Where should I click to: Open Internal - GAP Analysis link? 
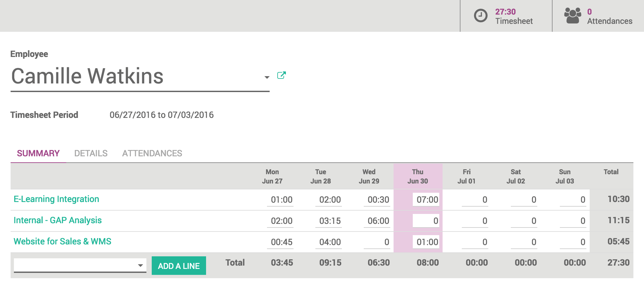tap(58, 220)
